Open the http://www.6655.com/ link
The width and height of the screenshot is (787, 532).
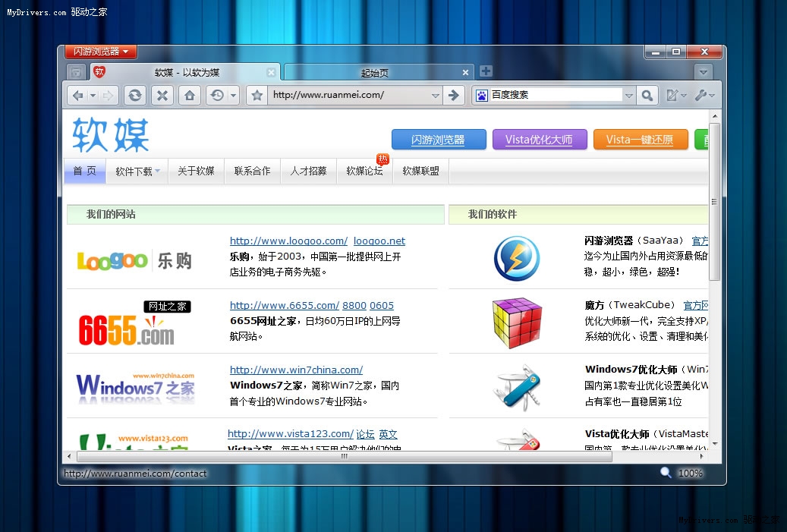click(285, 305)
